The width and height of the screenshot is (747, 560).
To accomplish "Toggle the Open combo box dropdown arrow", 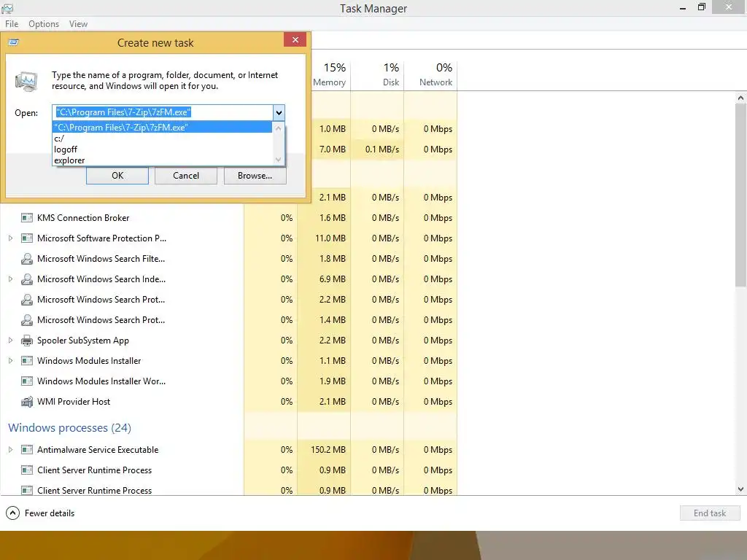I will tap(279, 113).
